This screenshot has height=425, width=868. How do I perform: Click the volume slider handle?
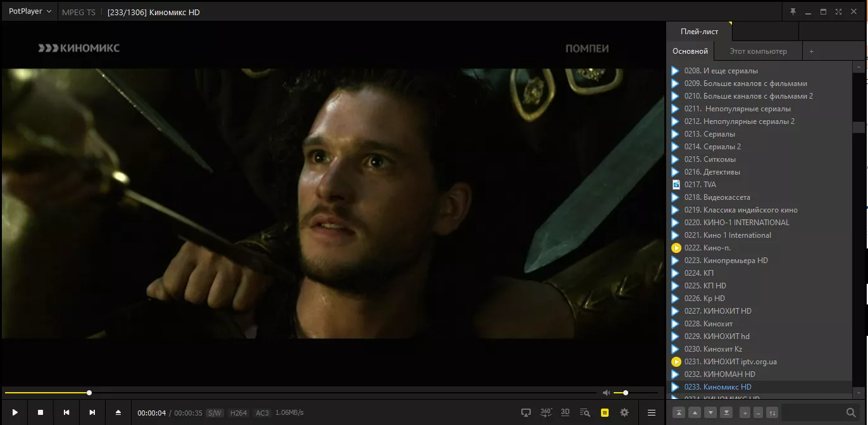(x=626, y=393)
